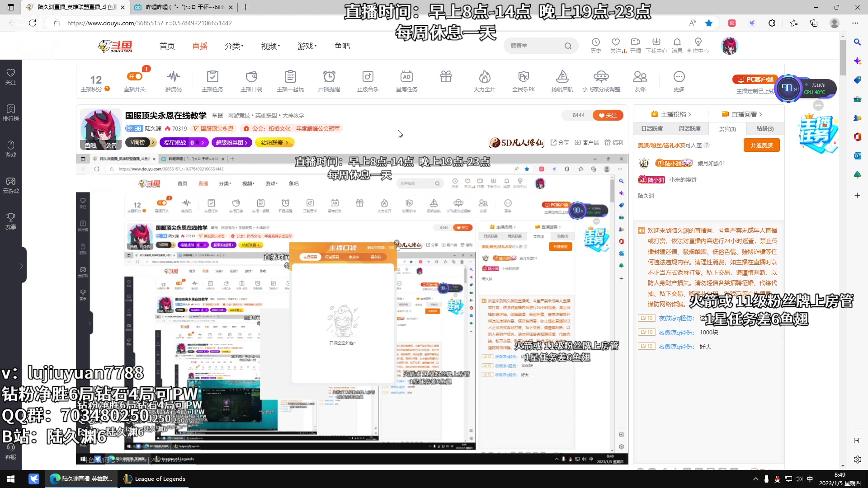Click the PC客户端 button
This screenshot has width=868, height=488.
pos(755,80)
